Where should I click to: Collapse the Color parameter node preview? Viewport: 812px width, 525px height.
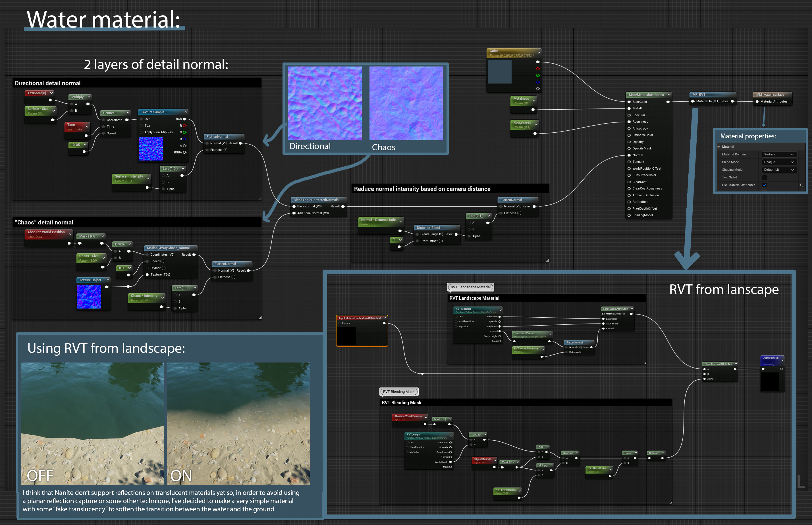click(539, 53)
